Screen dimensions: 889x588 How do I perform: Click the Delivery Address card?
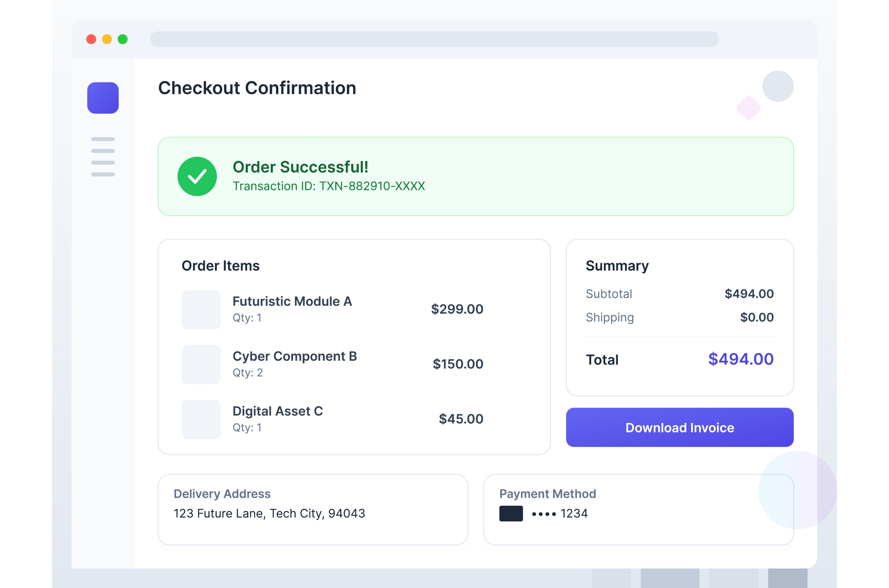pos(313,509)
